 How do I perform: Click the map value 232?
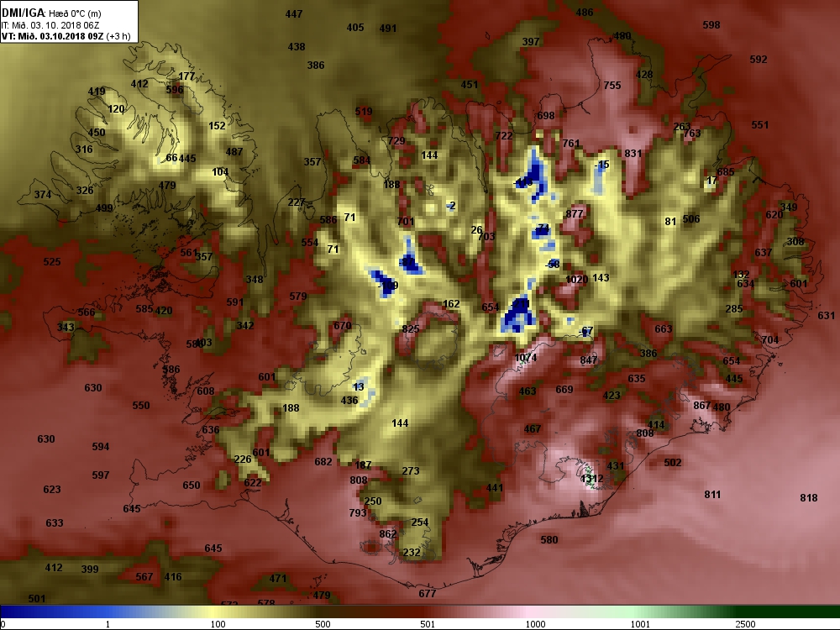click(412, 553)
